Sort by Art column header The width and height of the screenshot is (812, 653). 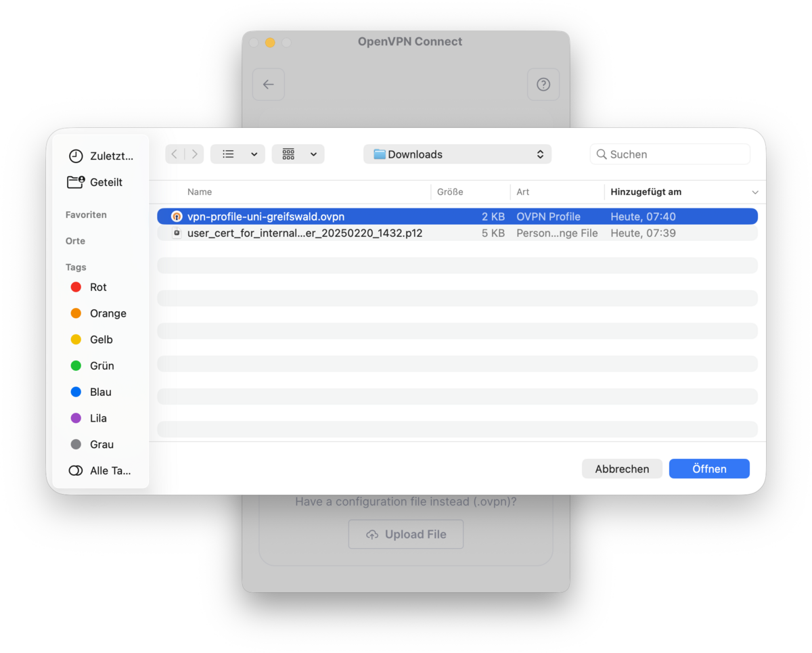point(522,192)
